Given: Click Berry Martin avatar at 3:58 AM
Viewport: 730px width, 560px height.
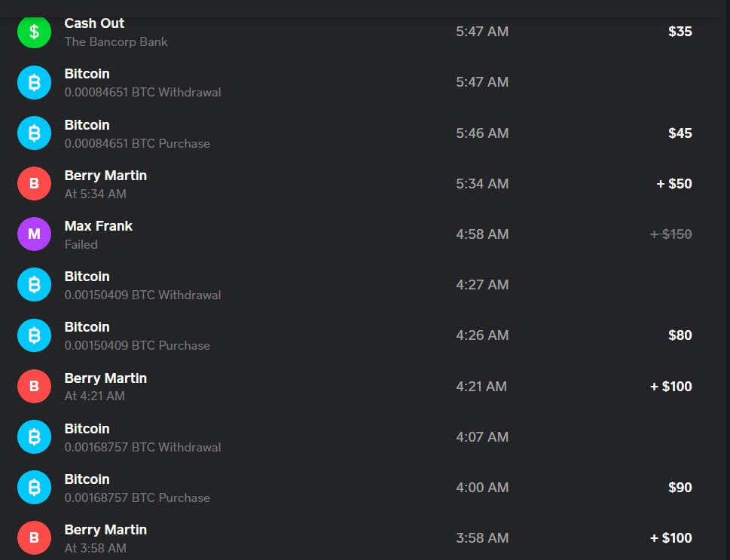Looking at the screenshot, I should pyautogui.click(x=34, y=538).
